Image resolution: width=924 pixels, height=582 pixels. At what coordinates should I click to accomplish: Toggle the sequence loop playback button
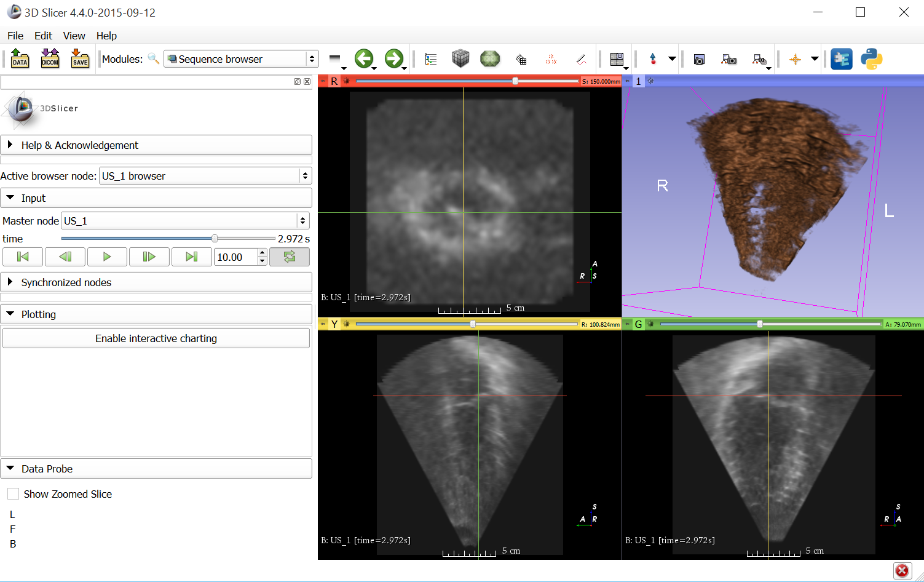tap(290, 257)
